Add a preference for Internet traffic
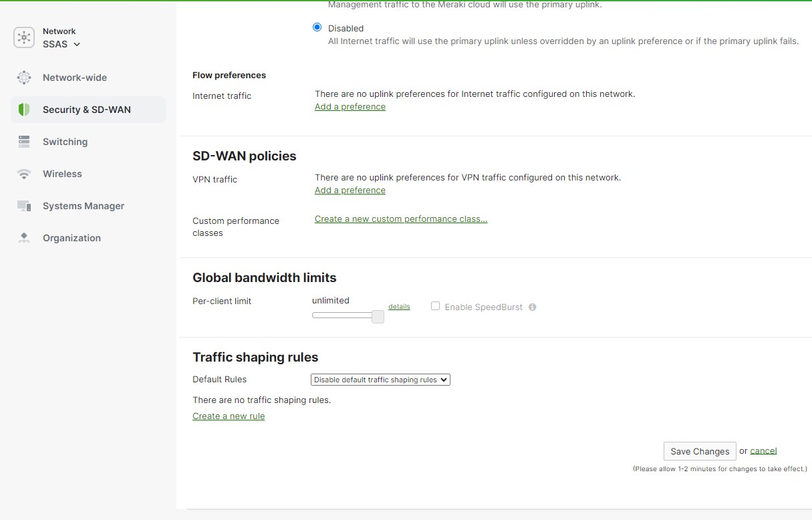The image size is (812, 520). pos(350,106)
